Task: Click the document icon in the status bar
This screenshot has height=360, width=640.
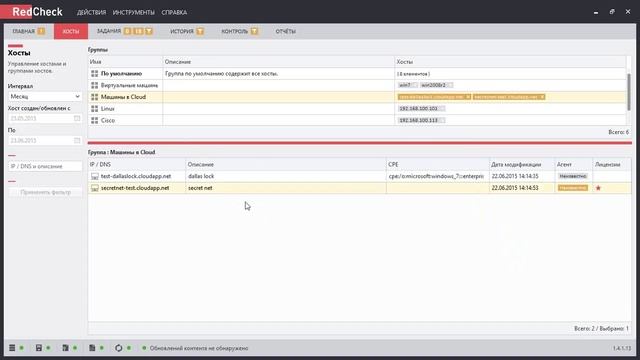Action: tap(92, 348)
